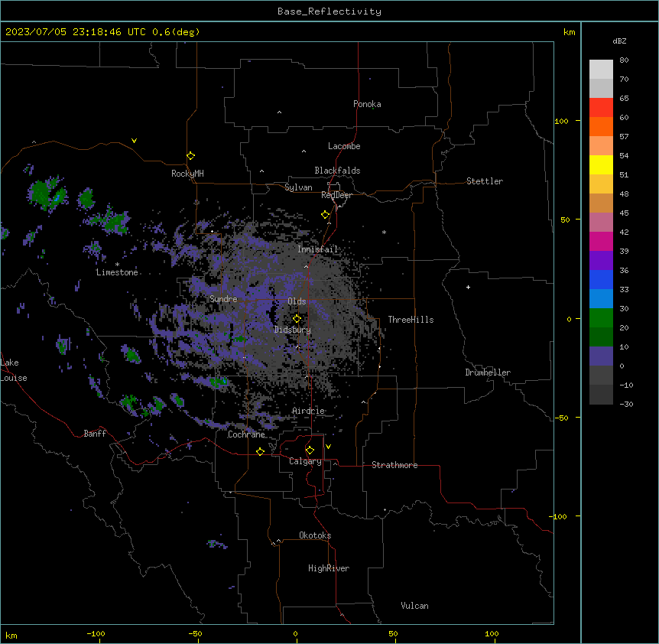
Task: Click the Airdrie city label
Action: click(x=308, y=411)
